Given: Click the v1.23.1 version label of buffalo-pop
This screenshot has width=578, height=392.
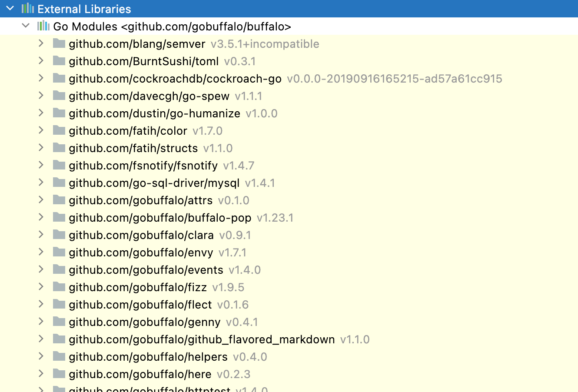Looking at the screenshot, I should tap(276, 217).
